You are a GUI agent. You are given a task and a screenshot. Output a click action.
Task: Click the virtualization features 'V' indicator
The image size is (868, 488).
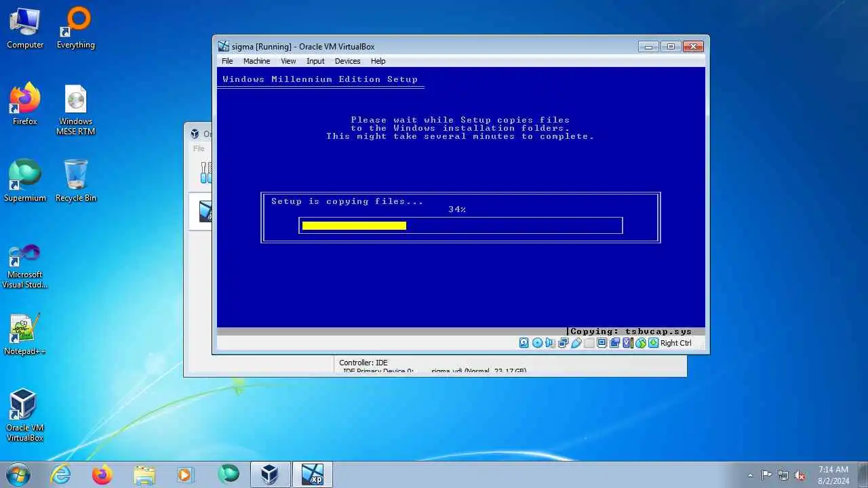[627, 343]
